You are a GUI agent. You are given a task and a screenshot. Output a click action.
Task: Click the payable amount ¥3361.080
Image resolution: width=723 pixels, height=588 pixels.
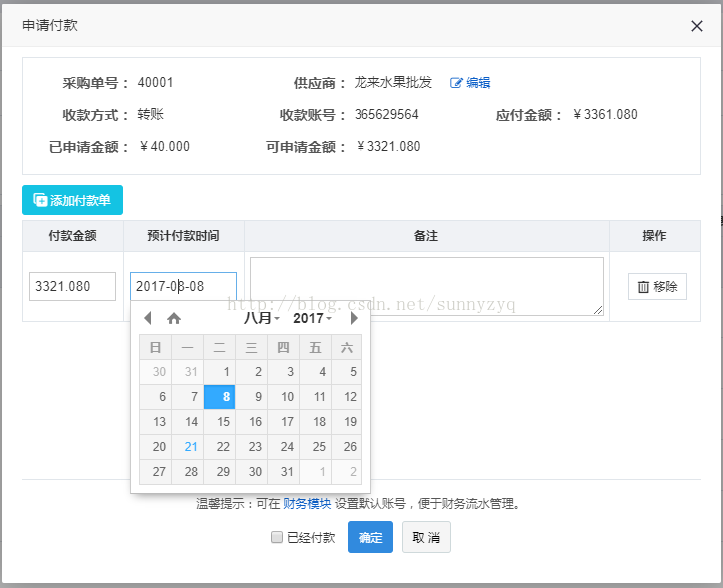pyautogui.click(x=605, y=114)
